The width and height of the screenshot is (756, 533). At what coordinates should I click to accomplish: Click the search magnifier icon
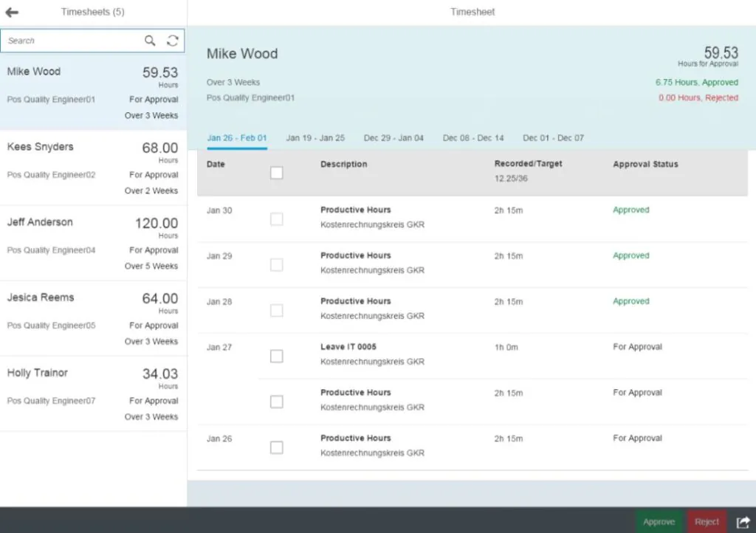150,41
